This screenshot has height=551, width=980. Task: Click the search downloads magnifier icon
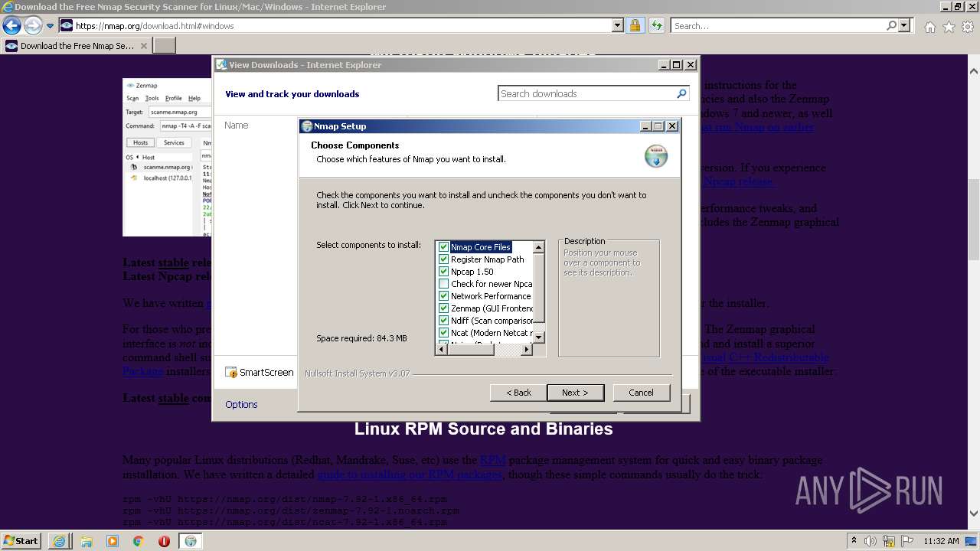681,93
